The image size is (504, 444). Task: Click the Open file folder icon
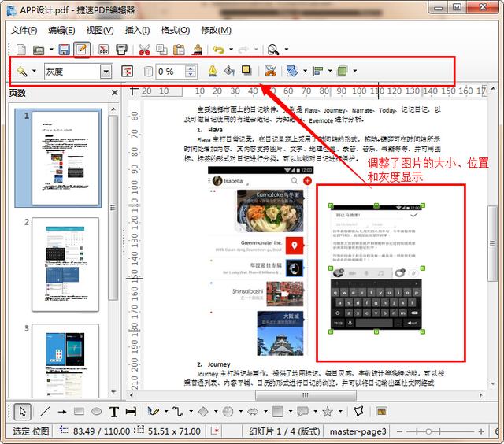[x=39, y=50]
